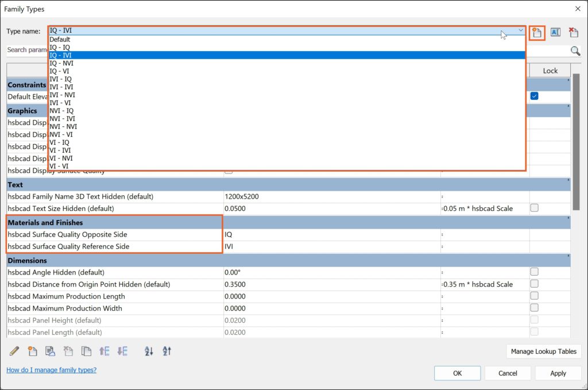Image resolution: width=588 pixels, height=390 pixels.
Task: Choose IQ - VI from type list
Action: click(287, 71)
